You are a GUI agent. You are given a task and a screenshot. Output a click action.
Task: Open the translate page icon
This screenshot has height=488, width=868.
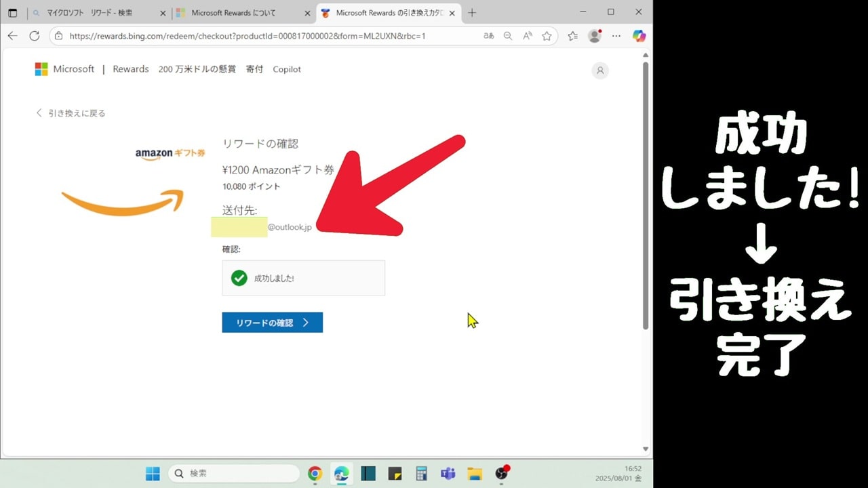[x=488, y=36]
